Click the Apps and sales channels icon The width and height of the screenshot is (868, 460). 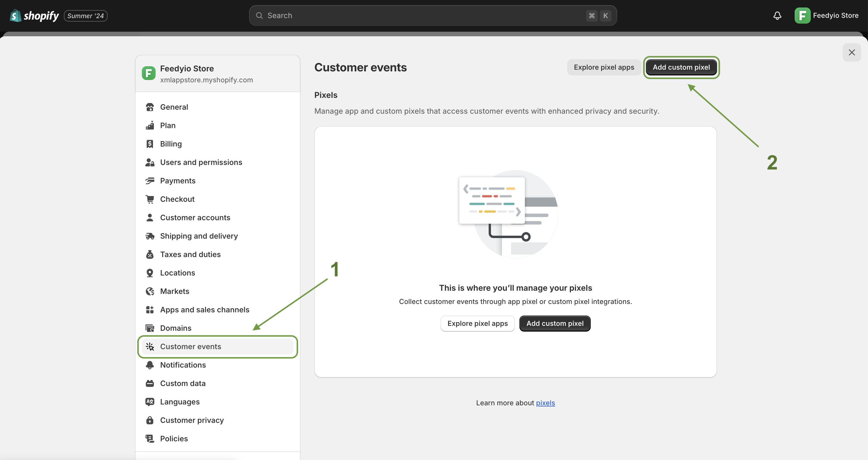click(x=150, y=309)
